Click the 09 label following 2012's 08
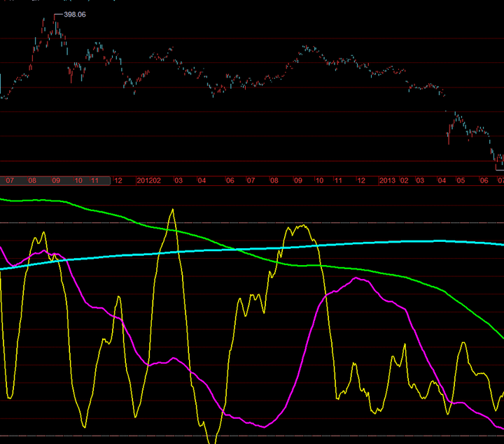Screen dimensions: 504x444 pyautogui.click(x=298, y=180)
